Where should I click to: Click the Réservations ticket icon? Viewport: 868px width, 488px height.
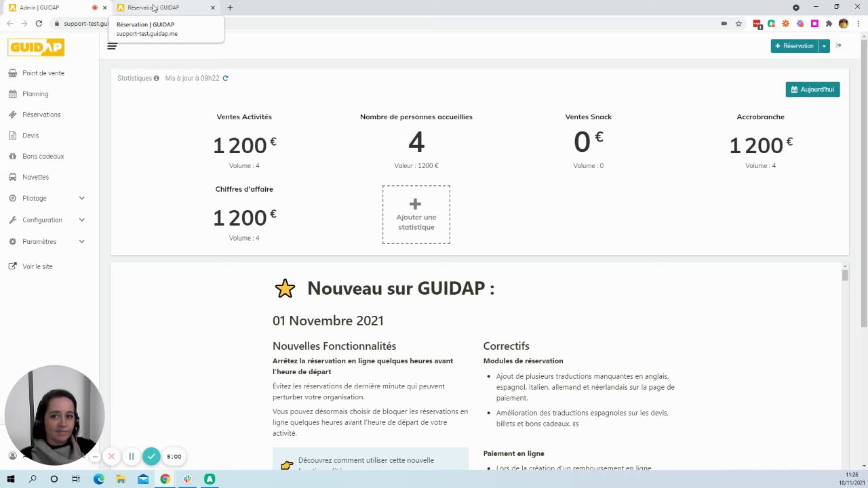[12, 115]
